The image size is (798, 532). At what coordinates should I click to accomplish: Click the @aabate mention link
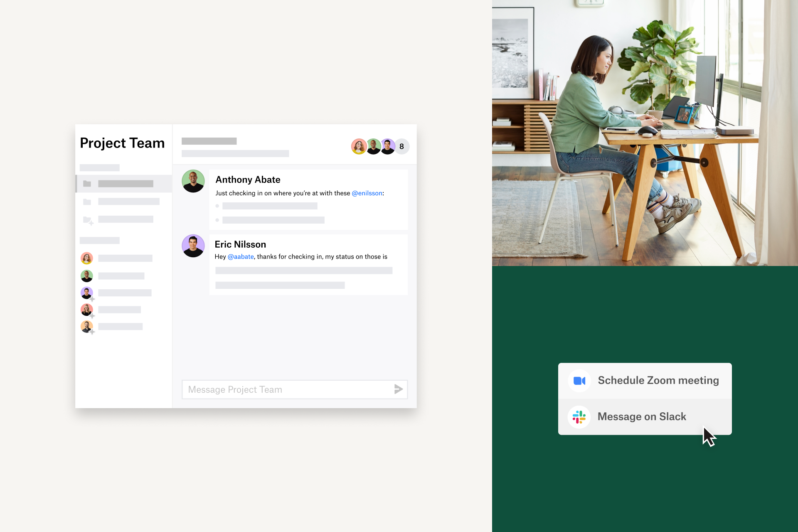pyautogui.click(x=239, y=256)
